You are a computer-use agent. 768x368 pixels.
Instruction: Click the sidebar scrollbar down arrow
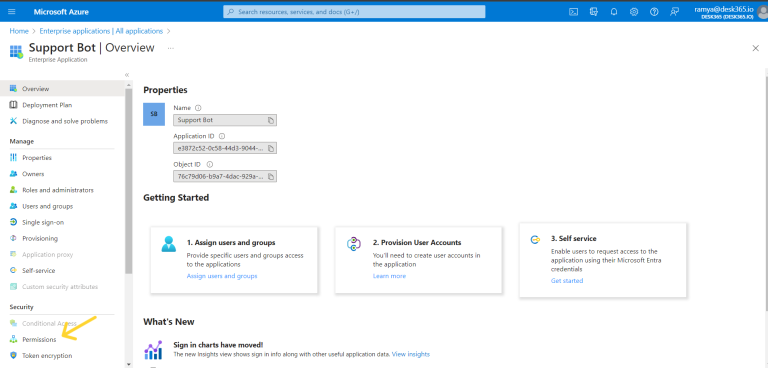pyautogui.click(x=129, y=365)
